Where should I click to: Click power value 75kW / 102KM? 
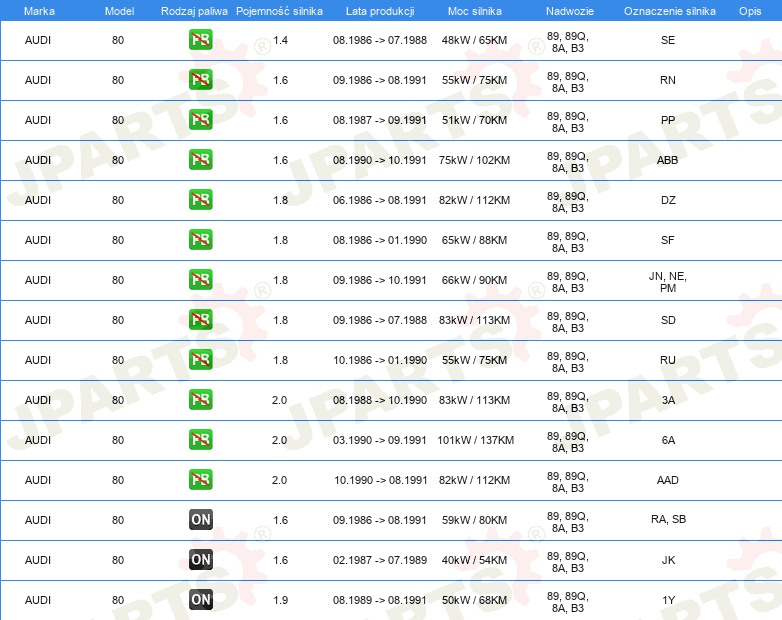click(x=474, y=160)
